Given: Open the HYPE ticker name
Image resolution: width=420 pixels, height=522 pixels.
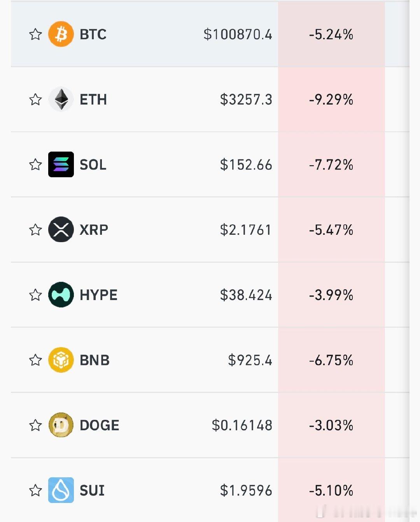Looking at the screenshot, I should (98, 295).
